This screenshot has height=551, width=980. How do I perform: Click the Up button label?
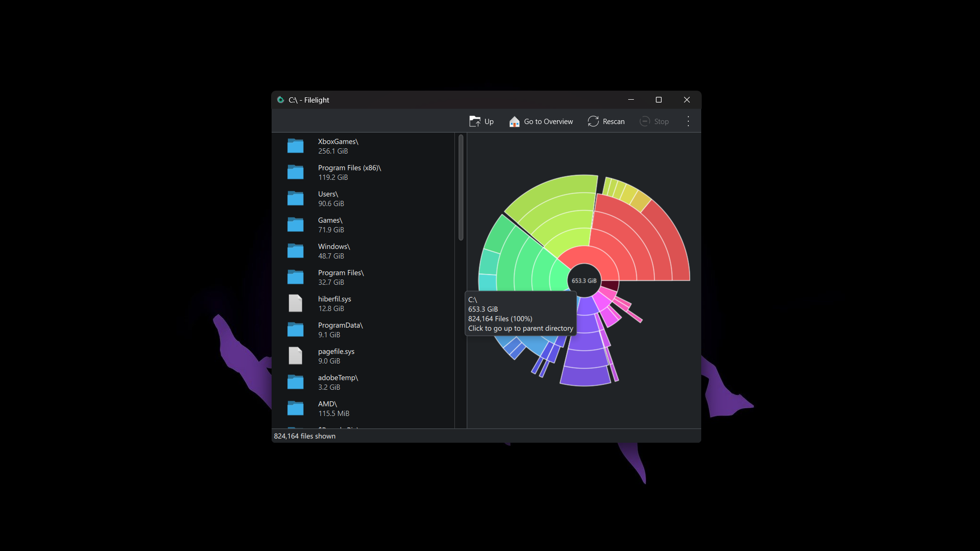[x=489, y=122]
